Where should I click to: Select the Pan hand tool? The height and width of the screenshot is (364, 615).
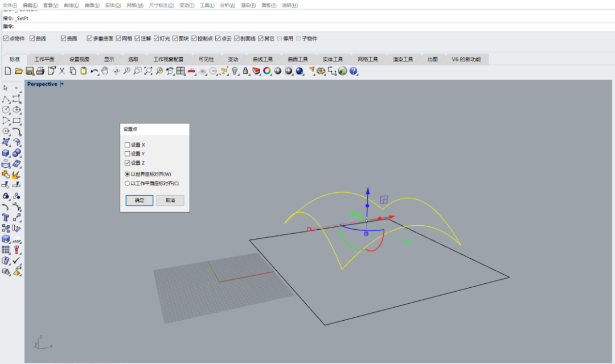105,71
